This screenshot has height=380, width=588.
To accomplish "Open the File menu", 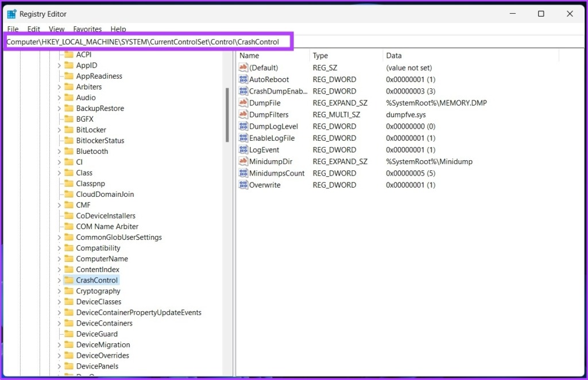I will pos(13,29).
